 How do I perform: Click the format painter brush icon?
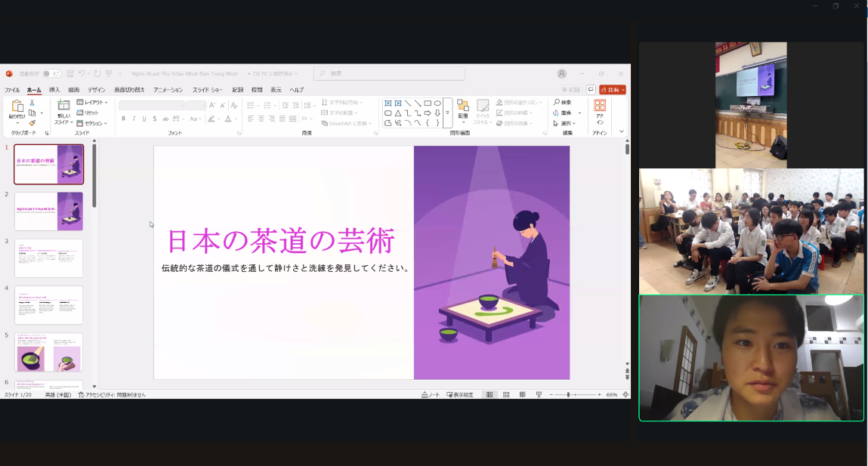[32, 123]
